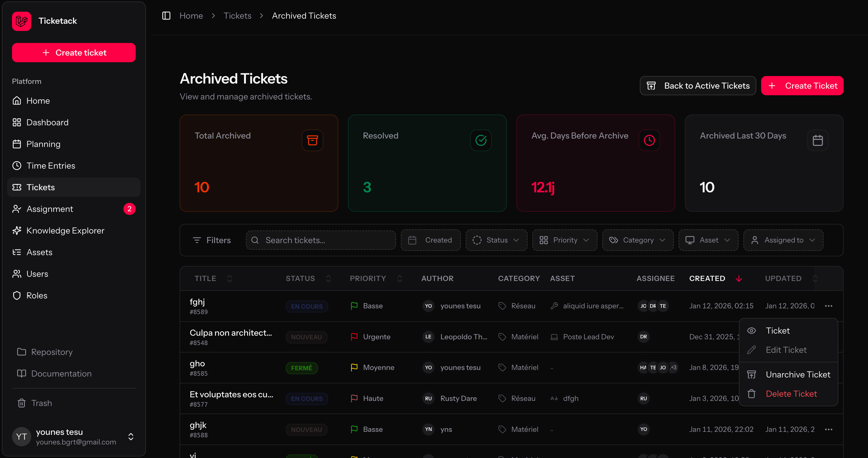
Task: Click the Ticketack logo icon
Action: tap(21, 21)
